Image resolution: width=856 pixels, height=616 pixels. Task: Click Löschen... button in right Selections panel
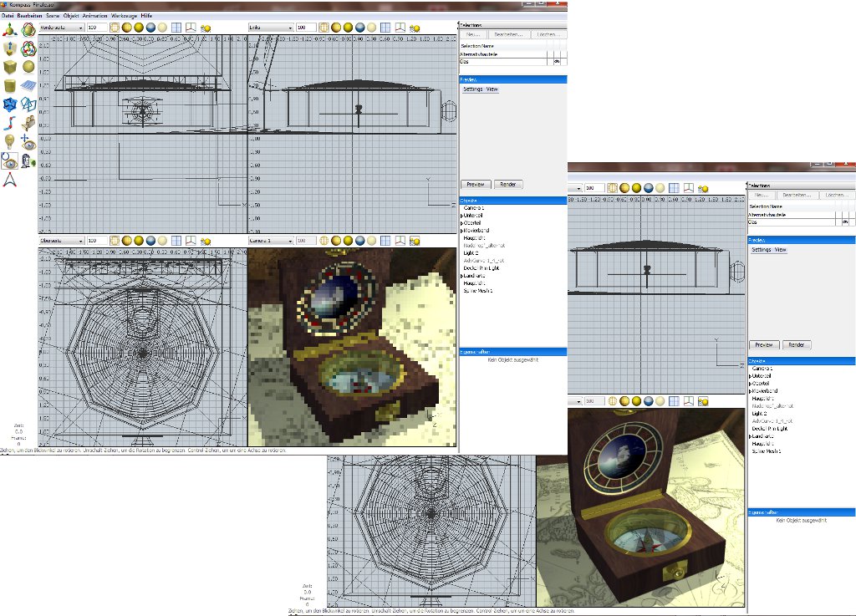(835, 195)
